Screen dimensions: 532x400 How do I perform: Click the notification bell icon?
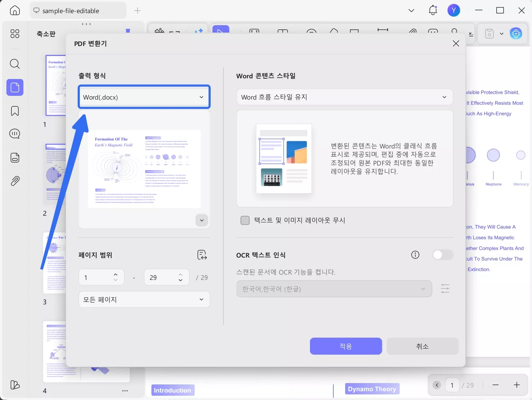click(432, 10)
